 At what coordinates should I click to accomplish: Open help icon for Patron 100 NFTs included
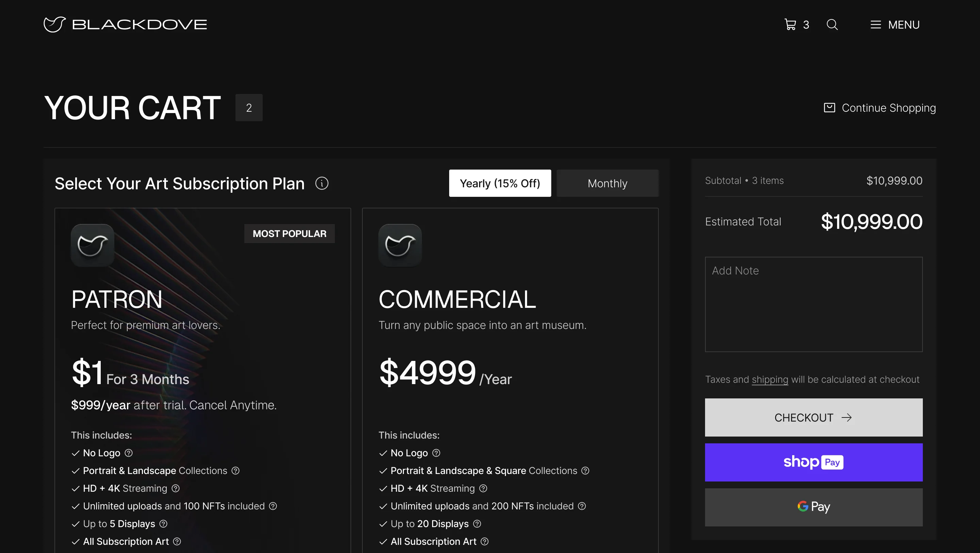click(x=273, y=506)
